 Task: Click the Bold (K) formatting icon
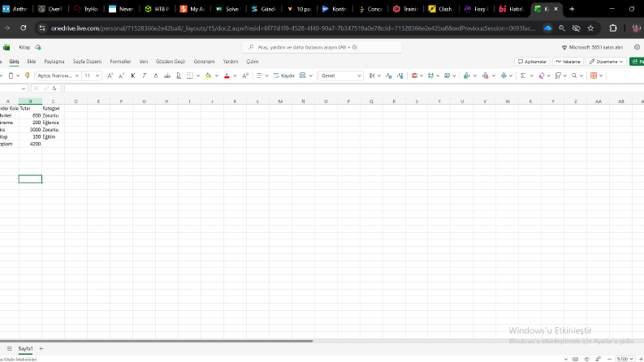tap(132, 75)
